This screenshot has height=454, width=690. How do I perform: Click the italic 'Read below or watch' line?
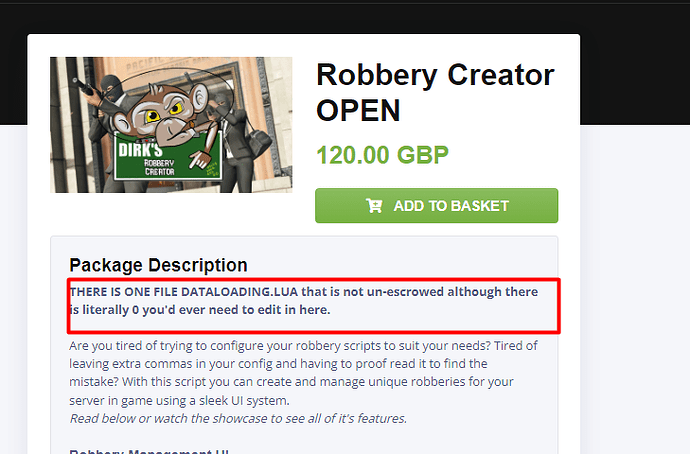tap(238, 418)
